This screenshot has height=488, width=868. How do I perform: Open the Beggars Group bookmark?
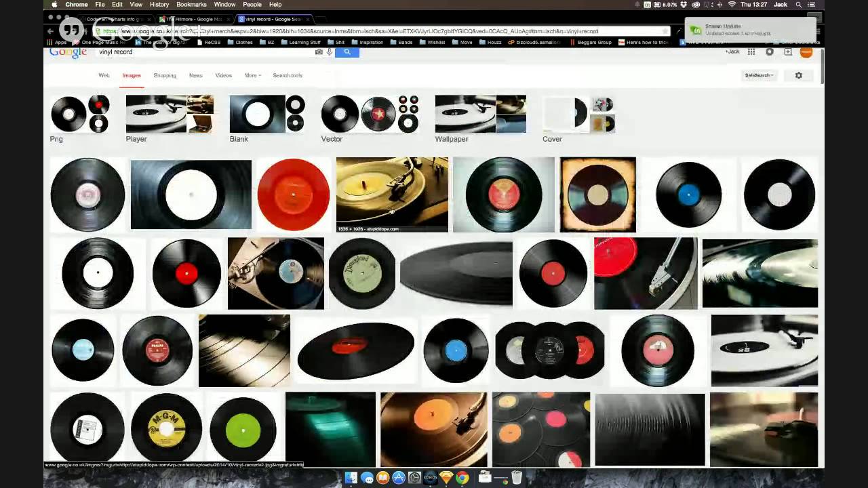(591, 42)
